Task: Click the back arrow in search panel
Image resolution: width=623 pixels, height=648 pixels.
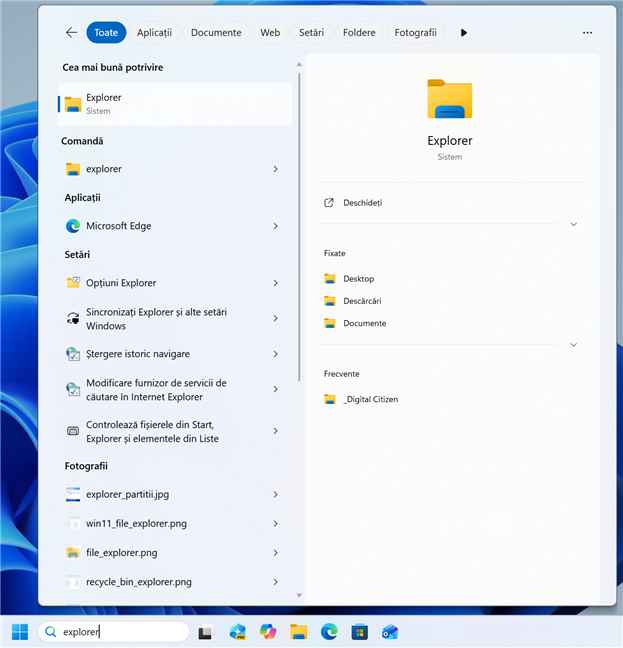Action: coord(71,33)
